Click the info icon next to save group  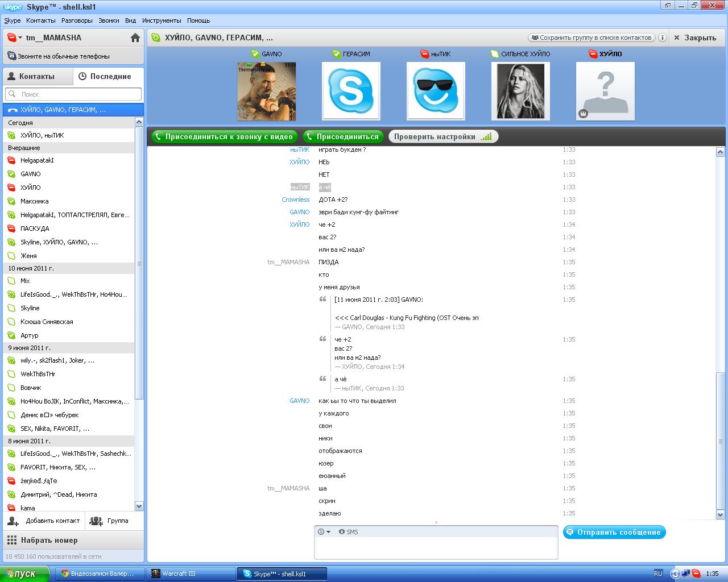[663, 38]
